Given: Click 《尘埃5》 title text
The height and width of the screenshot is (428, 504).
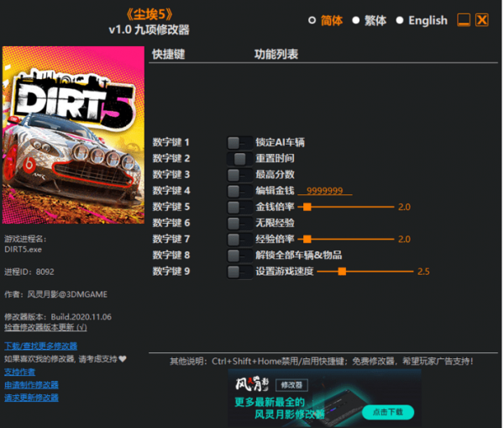Looking at the screenshot, I should pyautogui.click(x=150, y=14).
